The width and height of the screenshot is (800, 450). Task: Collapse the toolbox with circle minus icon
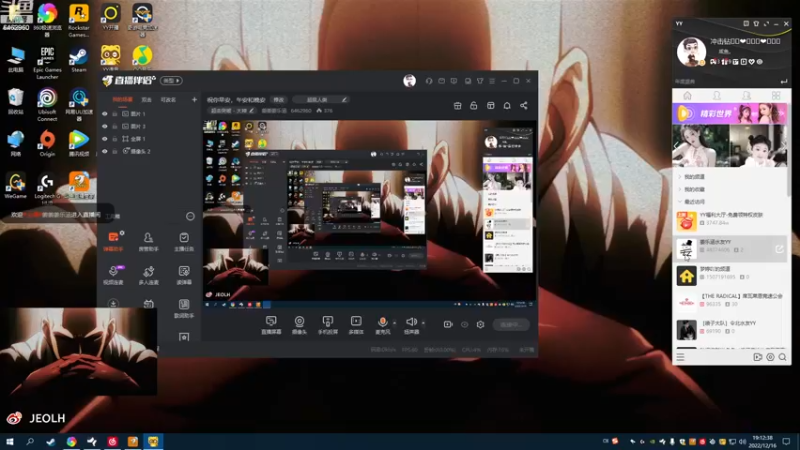pos(190,216)
